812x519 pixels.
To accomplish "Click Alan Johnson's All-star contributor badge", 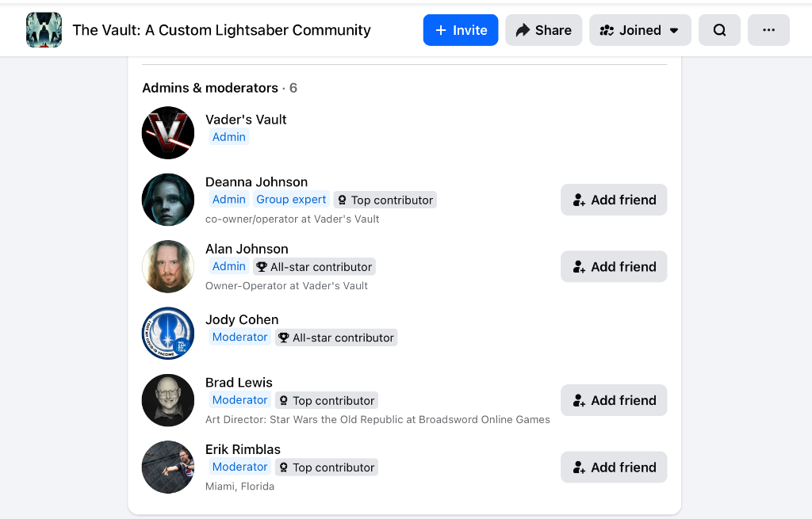I will [314, 267].
